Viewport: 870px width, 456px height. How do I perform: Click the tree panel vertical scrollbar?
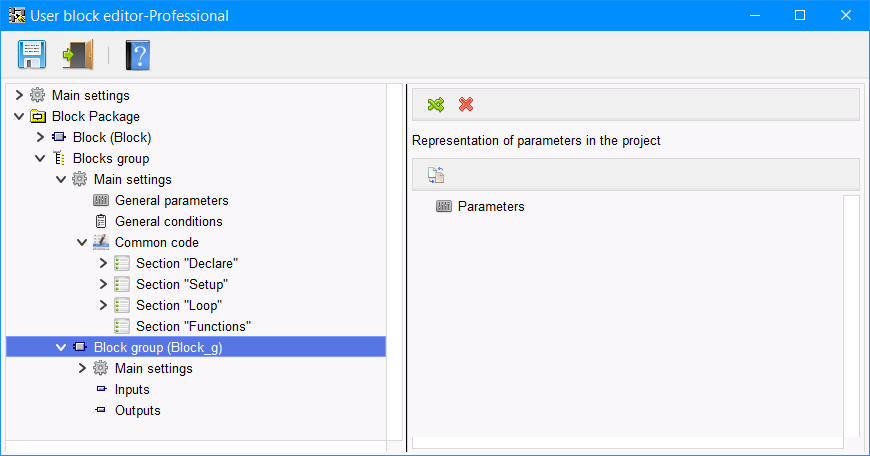pyautogui.click(x=394, y=260)
